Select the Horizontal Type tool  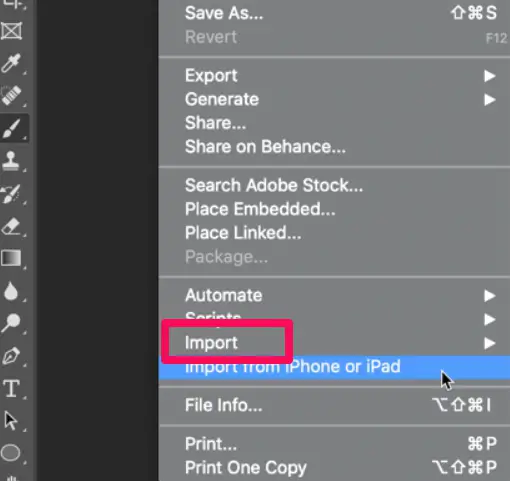[x=11, y=389]
